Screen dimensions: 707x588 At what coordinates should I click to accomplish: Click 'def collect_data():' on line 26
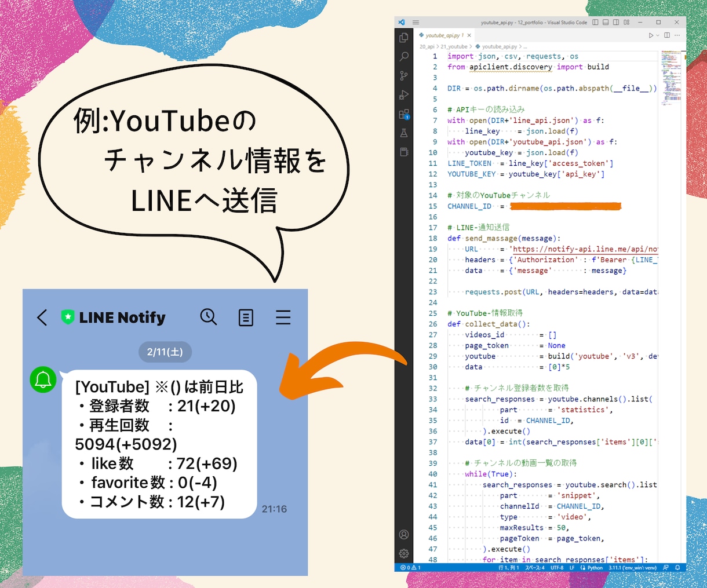[489, 324]
